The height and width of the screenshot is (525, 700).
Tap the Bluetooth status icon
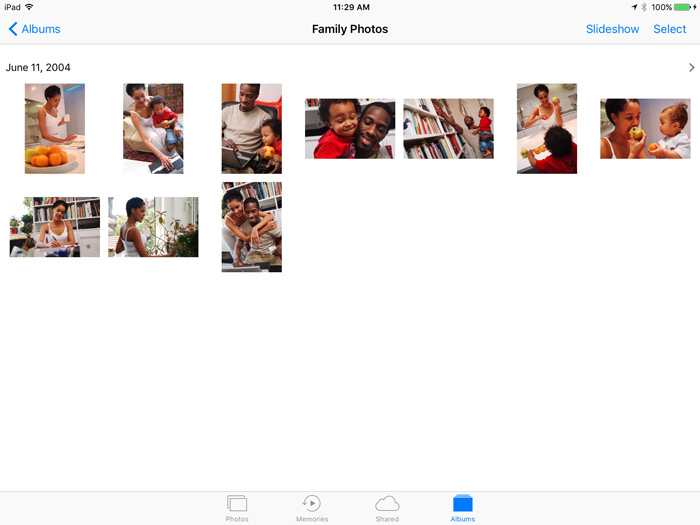pyautogui.click(x=644, y=7)
